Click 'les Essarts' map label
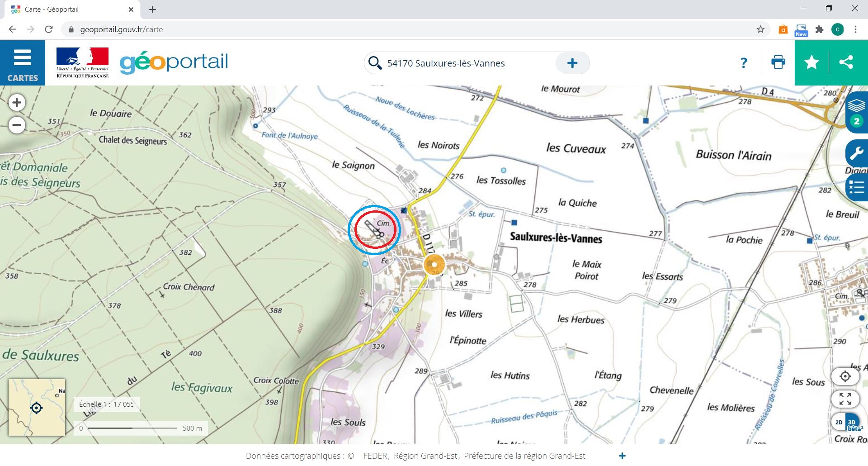 point(662,276)
